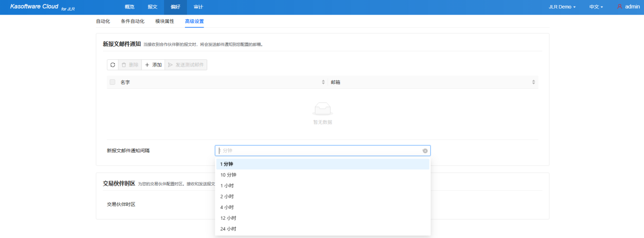Click the admin user icon
644x238 pixels.
point(620,7)
